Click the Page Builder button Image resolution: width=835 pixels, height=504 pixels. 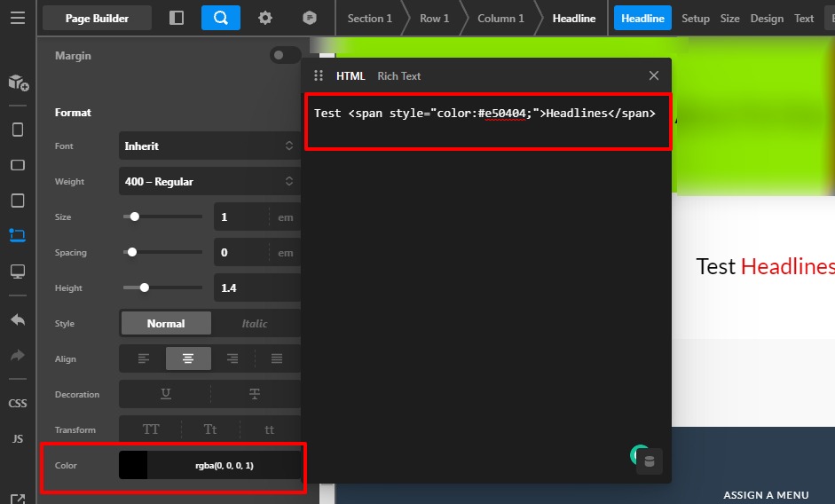point(97,18)
